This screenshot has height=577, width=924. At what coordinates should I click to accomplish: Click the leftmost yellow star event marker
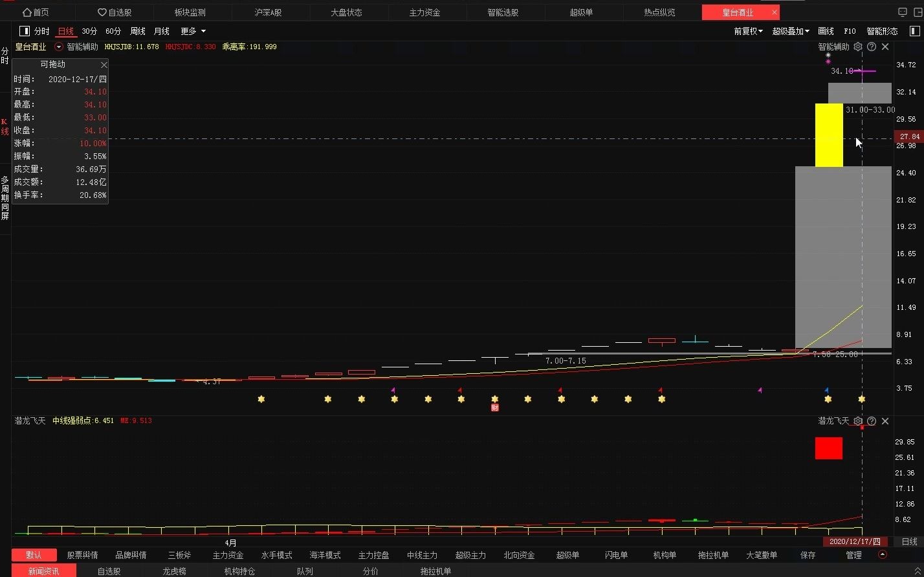coord(261,399)
